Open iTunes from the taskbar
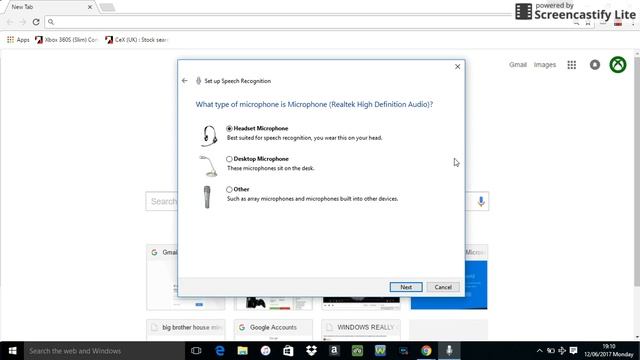640x360 pixels. [x=265, y=351]
